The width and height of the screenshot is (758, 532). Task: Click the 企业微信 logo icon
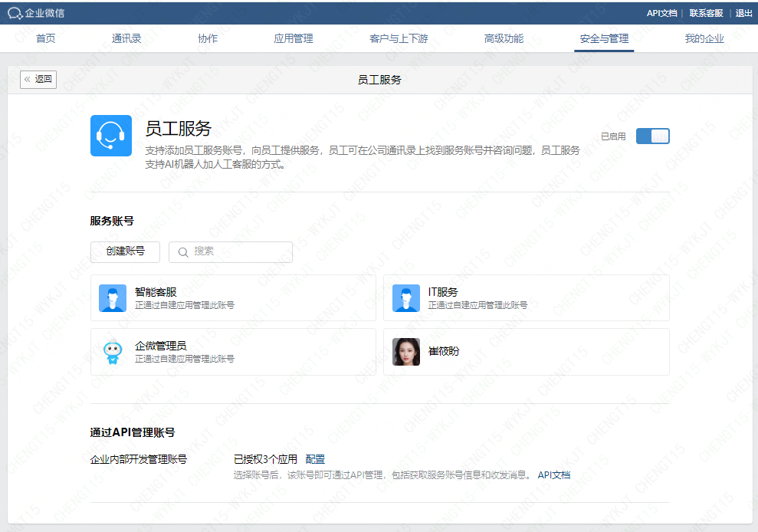tap(15, 14)
